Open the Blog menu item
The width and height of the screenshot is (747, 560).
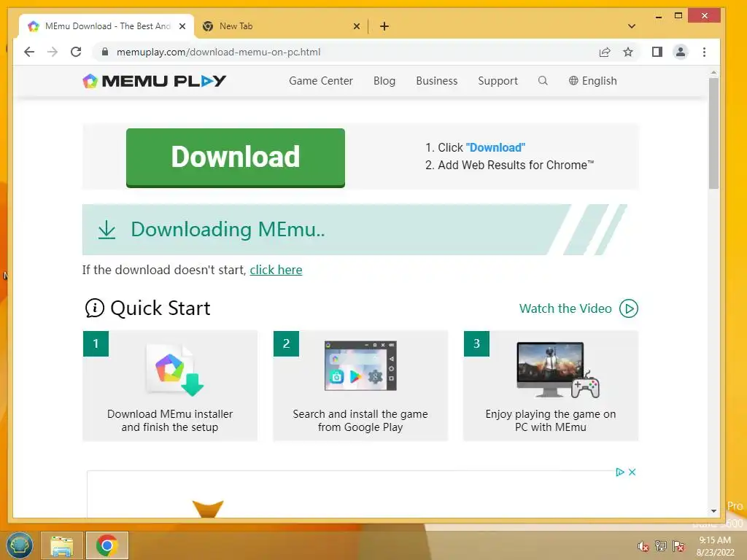pyautogui.click(x=384, y=81)
